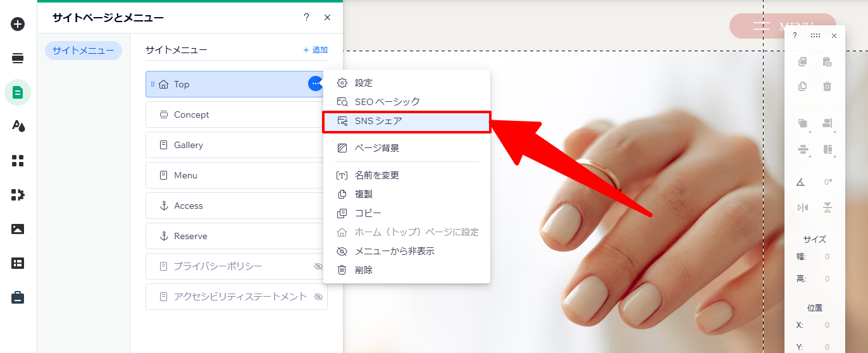Select the Menu page item
The height and width of the screenshot is (353, 868).
tap(236, 175)
